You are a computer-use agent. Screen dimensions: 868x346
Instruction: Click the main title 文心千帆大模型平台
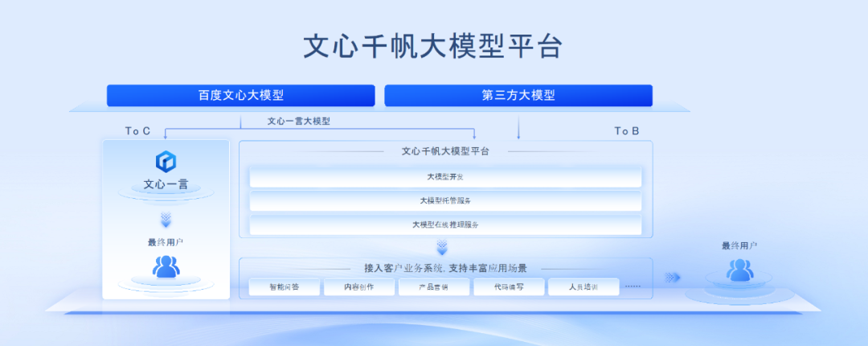click(433, 46)
